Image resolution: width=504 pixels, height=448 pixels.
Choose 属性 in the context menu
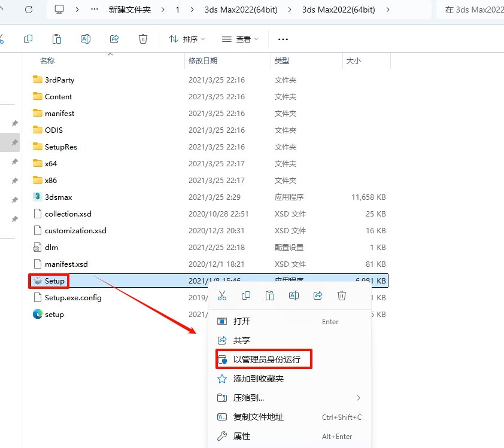click(x=242, y=436)
